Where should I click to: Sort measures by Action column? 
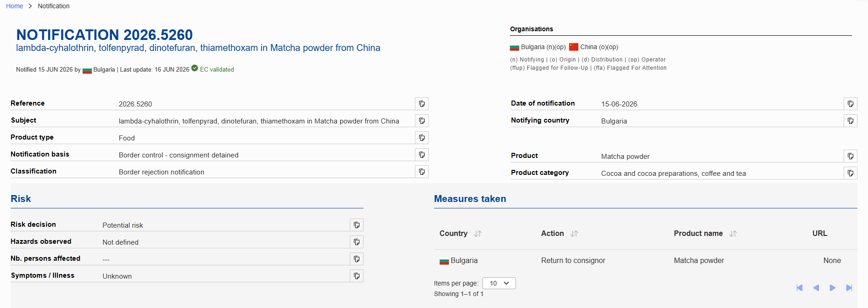point(574,234)
